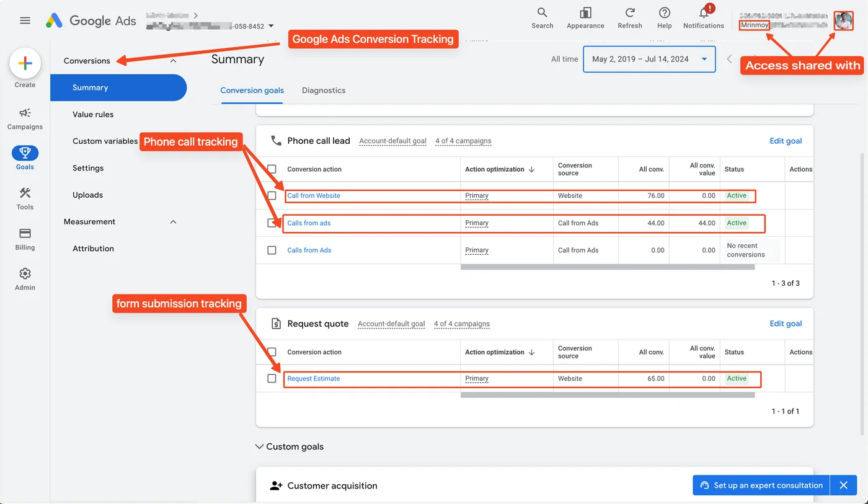Expand the Custom goals section
The width and height of the screenshot is (868, 504).
click(x=259, y=446)
